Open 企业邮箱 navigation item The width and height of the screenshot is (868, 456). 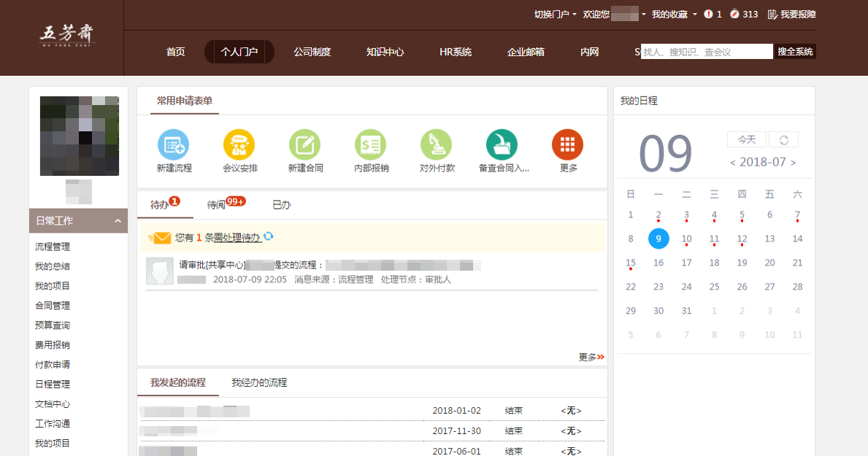[x=526, y=52]
